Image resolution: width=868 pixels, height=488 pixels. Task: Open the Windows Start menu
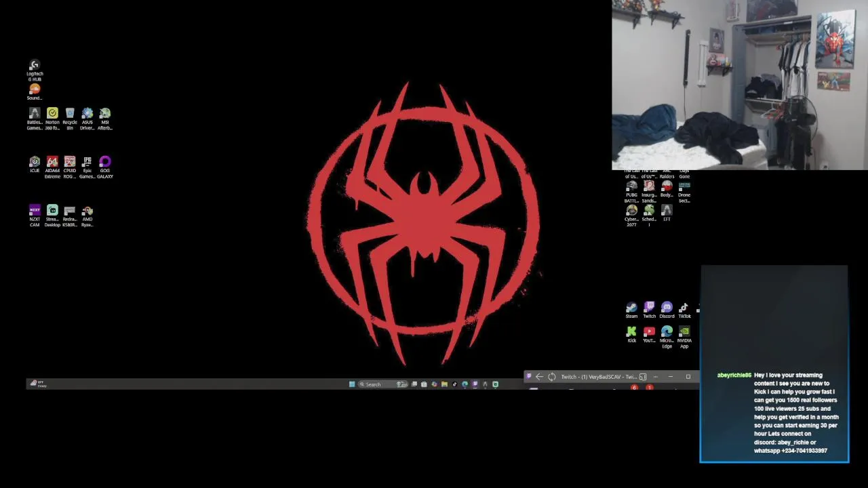[352, 384]
